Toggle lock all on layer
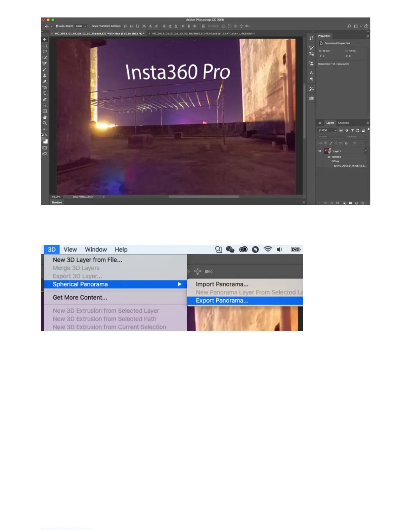 [346, 143]
